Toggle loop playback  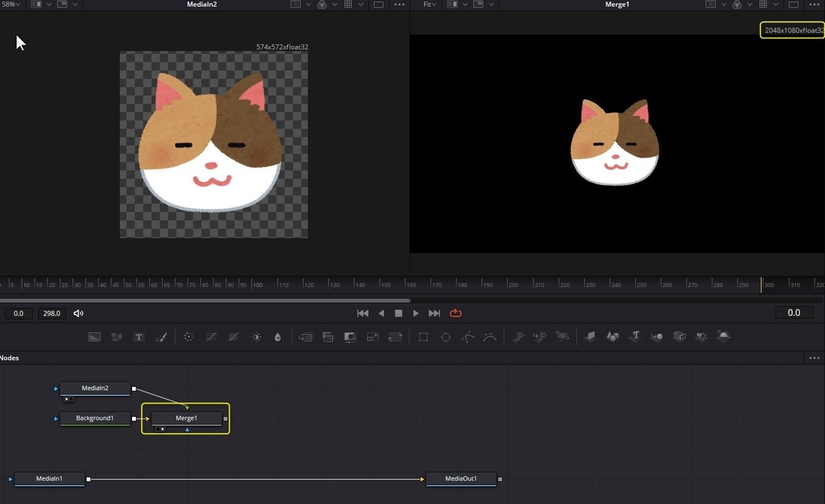455,313
